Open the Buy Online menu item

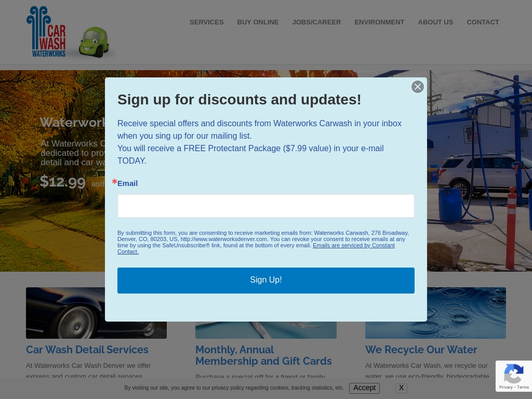pyautogui.click(x=258, y=22)
